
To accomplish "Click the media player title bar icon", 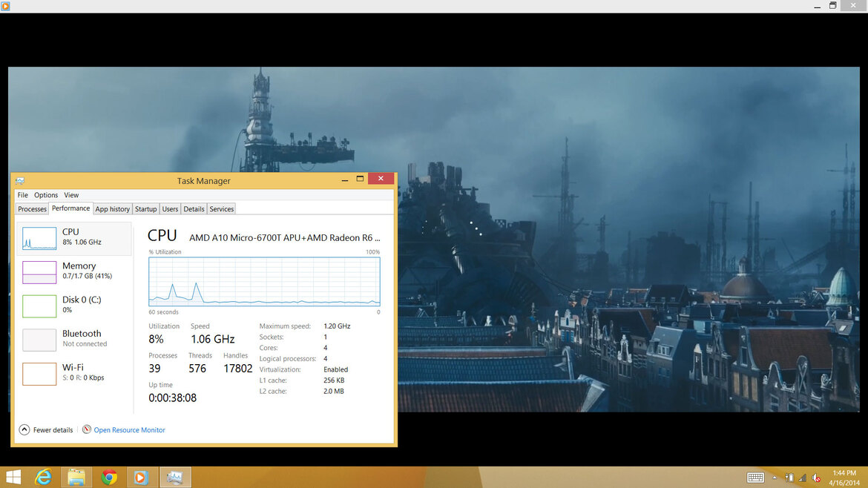I will click(x=5, y=5).
